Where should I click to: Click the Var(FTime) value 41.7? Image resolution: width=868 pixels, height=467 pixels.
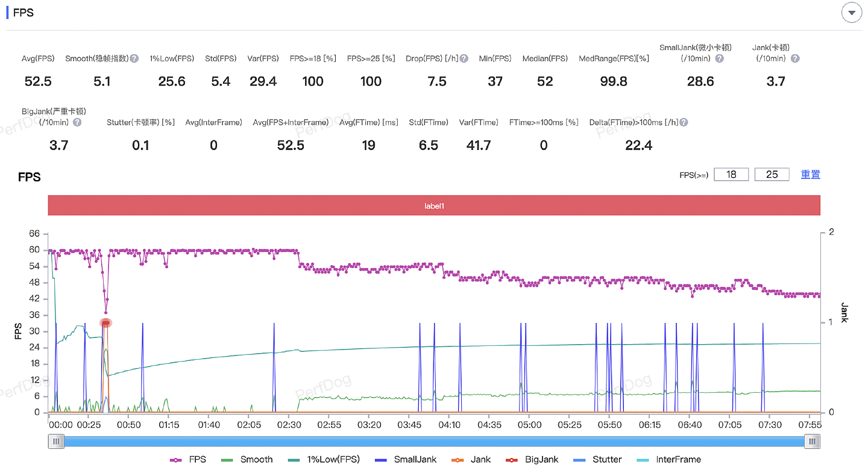[479, 145]
